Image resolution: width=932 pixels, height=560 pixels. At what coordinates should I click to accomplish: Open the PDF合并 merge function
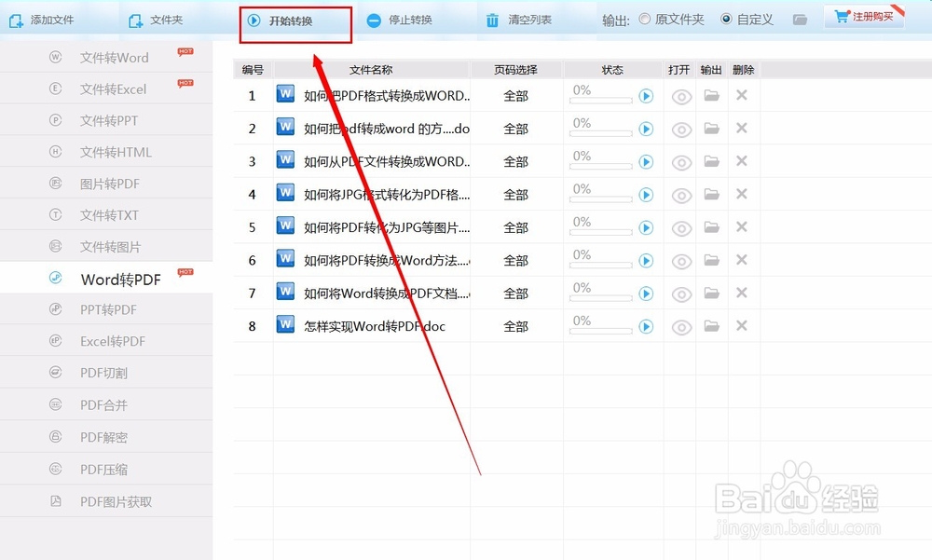[106, 404]
